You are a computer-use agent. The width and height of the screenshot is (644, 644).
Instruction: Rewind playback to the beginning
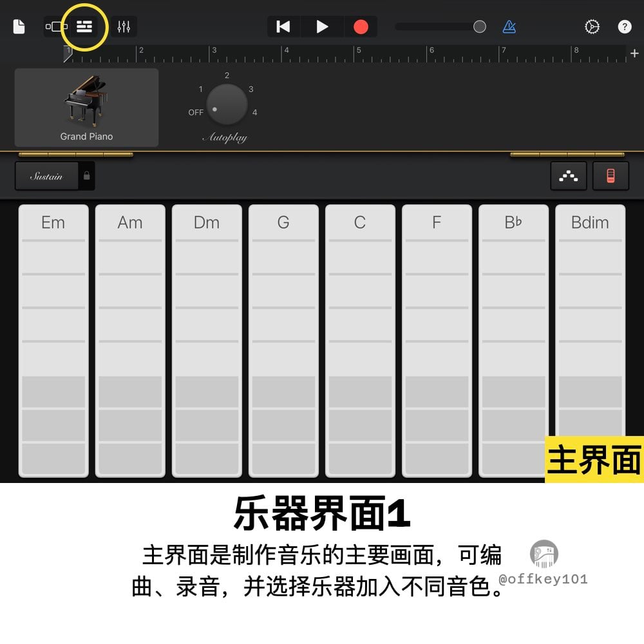tap(283, 26)
